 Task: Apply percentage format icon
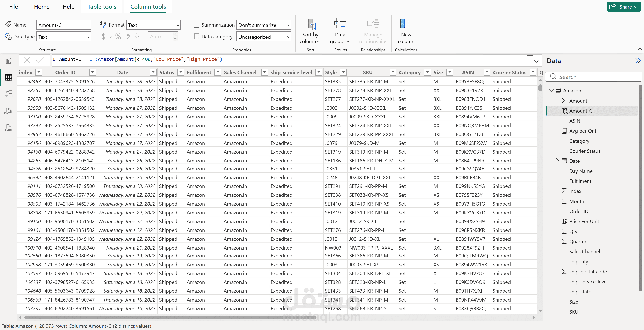(118, 37)
